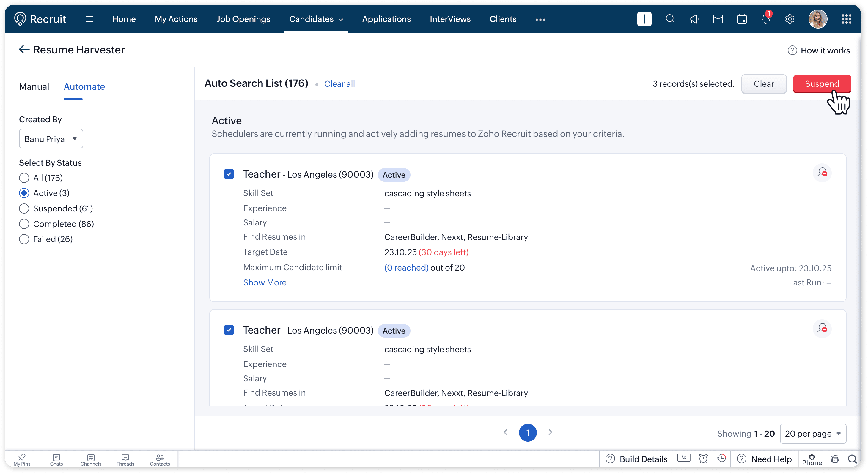Open the settings gear icon
This screenshot has height=474, width=868.
click(x=790, y=19)
